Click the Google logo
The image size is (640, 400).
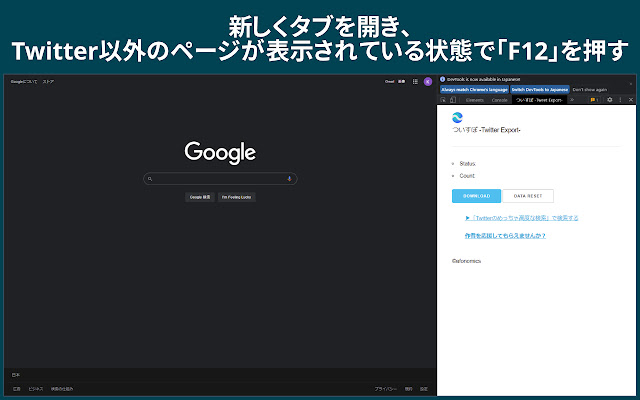220,153
